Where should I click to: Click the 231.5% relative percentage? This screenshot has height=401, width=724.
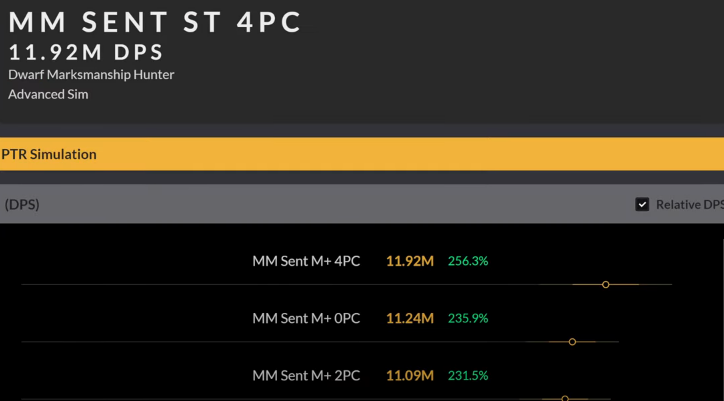[x=468, y=376]
